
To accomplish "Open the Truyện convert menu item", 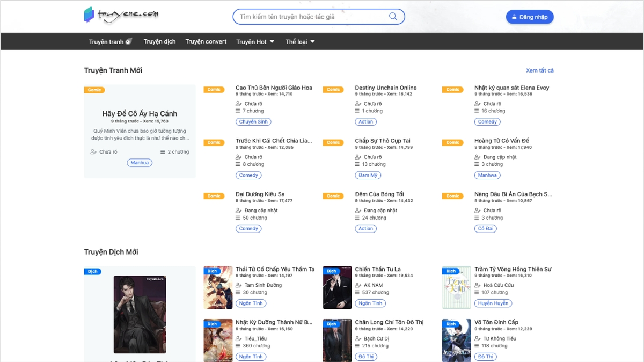I will click(206, 41).
